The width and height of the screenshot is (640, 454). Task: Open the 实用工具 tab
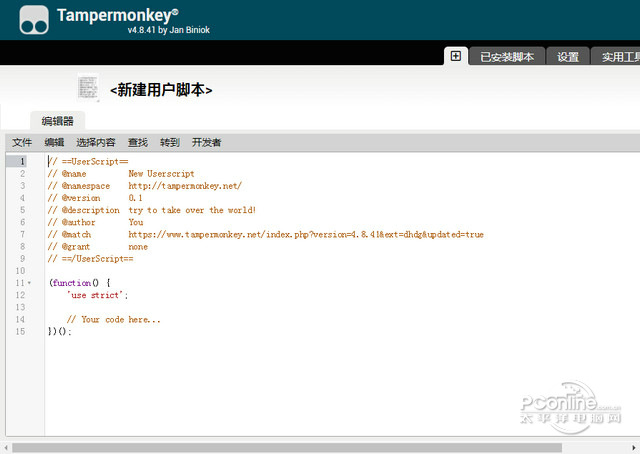coord(617,56)
